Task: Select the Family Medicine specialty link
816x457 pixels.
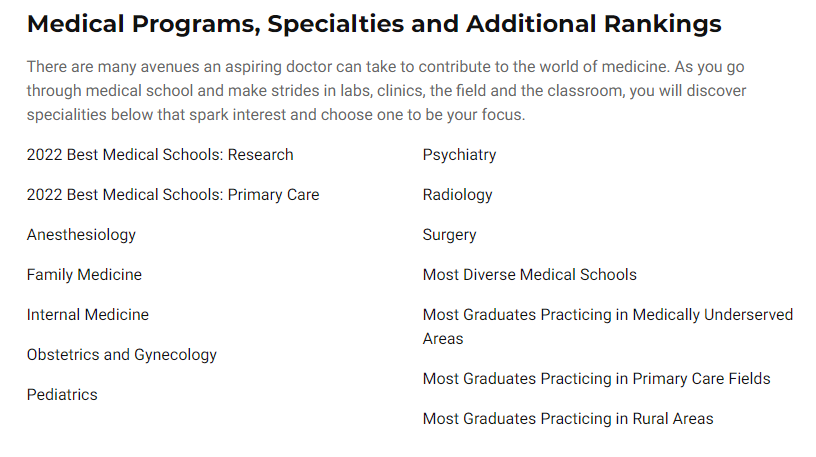Action: tap(84, 275)
